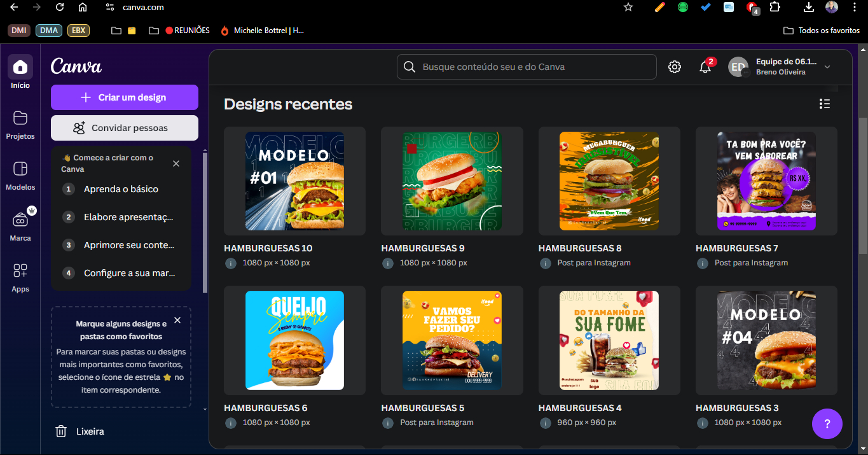Show info icon for HAMBURGUESAS 4

(545, 423)
